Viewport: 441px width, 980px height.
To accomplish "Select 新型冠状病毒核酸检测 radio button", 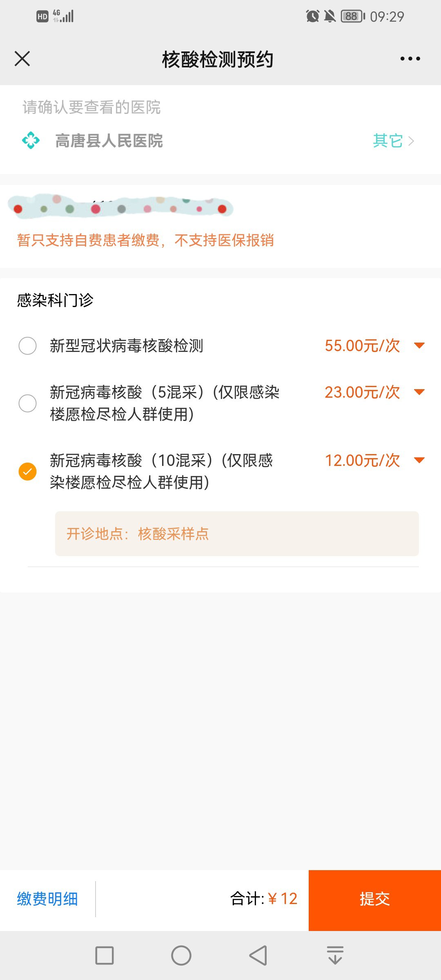I will 28,346.
